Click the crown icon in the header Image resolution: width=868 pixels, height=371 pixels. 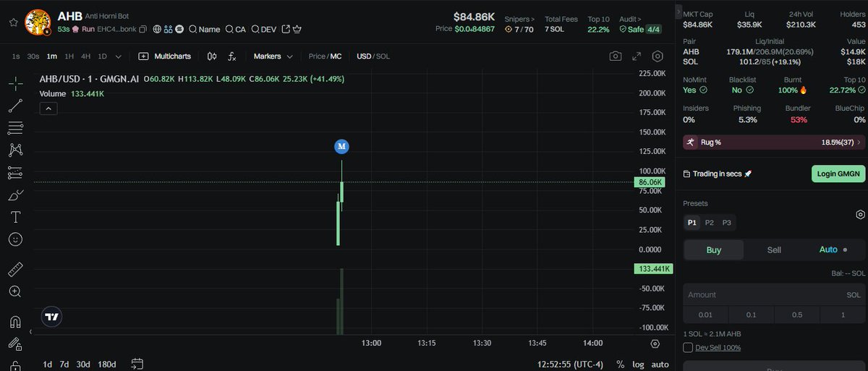(297, 30)
